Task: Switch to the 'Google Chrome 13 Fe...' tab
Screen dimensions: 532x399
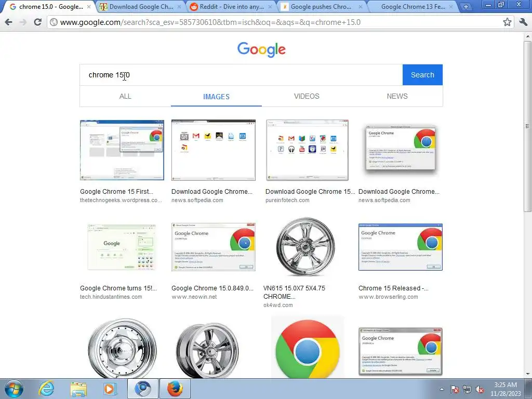Action: coord(413,6)
